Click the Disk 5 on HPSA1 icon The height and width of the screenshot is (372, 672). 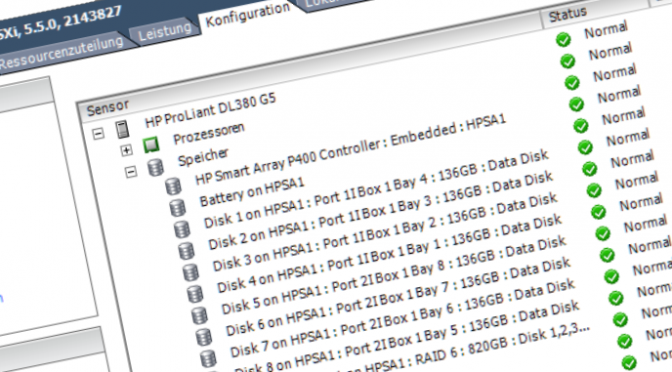pyautogui.click(x=199, y=315)
